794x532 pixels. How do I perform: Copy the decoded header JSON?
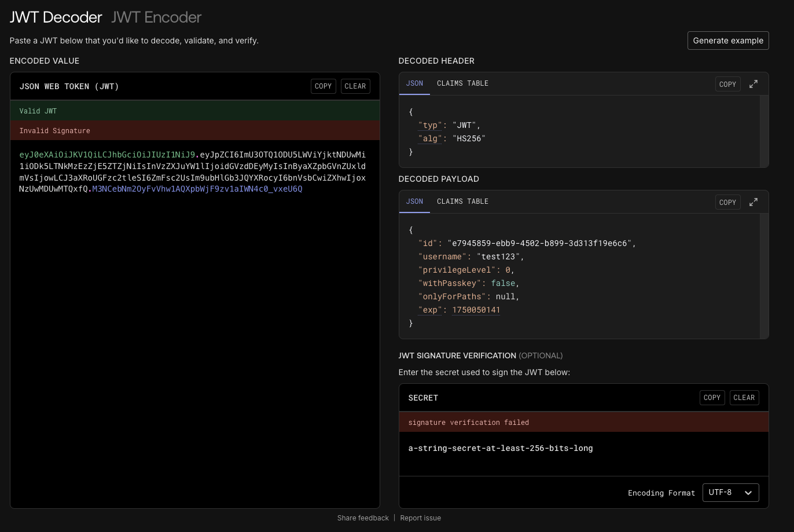727,84
